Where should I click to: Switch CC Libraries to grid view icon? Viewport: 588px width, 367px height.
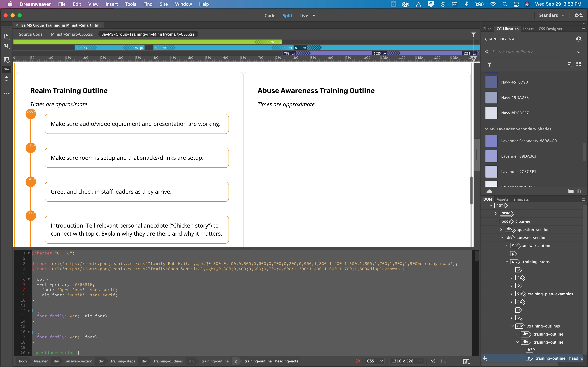click(x=579, y=64)
